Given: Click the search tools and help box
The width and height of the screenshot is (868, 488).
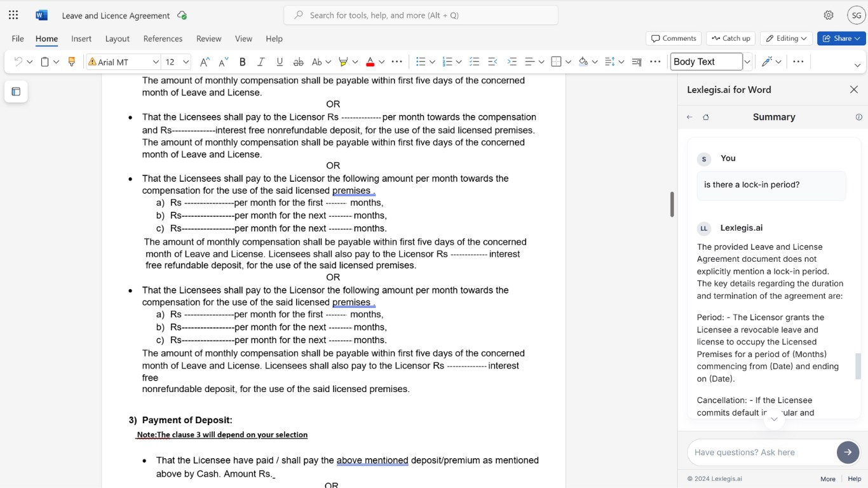Looking at the screenshot, I should click(x=421, y=15).
